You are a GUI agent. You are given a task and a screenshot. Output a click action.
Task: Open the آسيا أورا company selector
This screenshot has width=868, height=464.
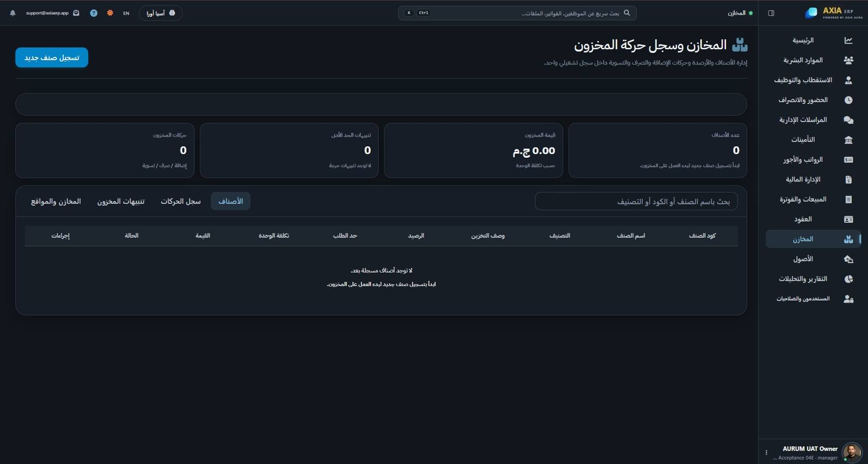[161, 13]
